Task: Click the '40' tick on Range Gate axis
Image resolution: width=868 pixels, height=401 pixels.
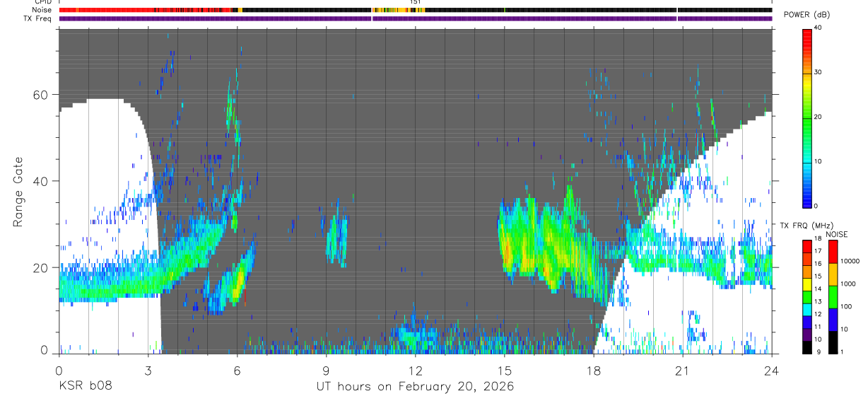Action: 41,181
